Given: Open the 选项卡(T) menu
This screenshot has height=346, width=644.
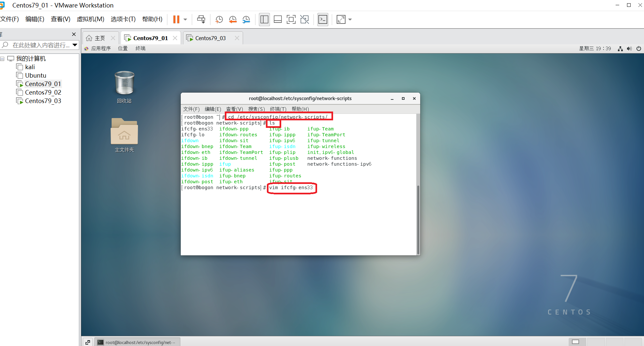Looking at the screenshot, I should click(x=123, y=19).
